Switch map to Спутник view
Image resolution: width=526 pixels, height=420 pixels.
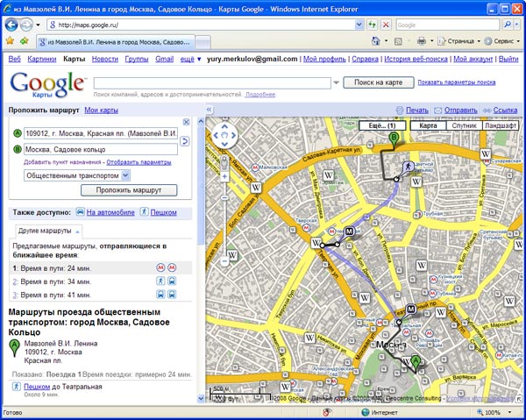coord(464,125)
